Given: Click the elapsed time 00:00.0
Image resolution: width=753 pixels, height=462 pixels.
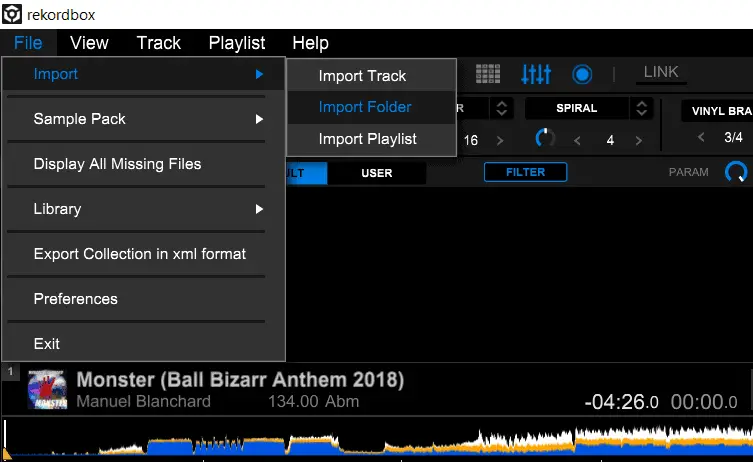Looking at the screenshot, I should [704, 402].
